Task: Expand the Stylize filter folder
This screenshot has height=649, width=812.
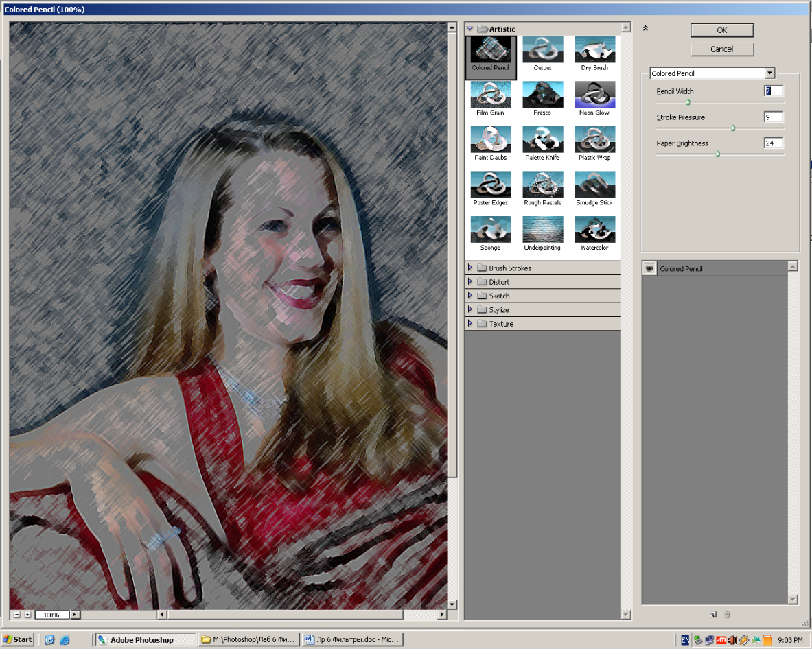Action: pyautogui.click(x=469, y=309)
